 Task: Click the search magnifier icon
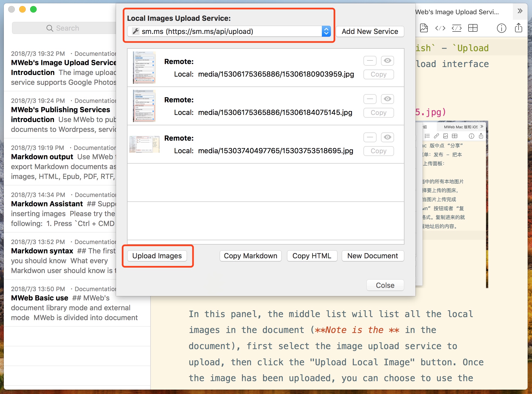50,28
